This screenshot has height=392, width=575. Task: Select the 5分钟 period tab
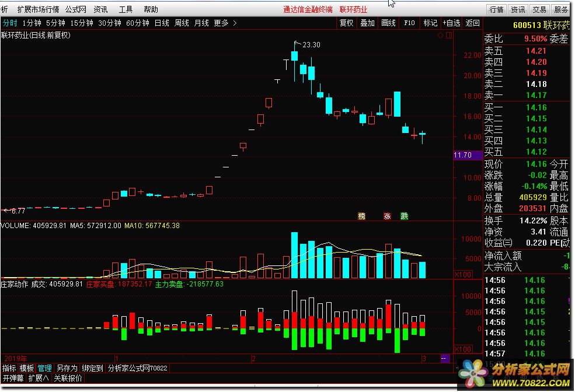[55, 23]
